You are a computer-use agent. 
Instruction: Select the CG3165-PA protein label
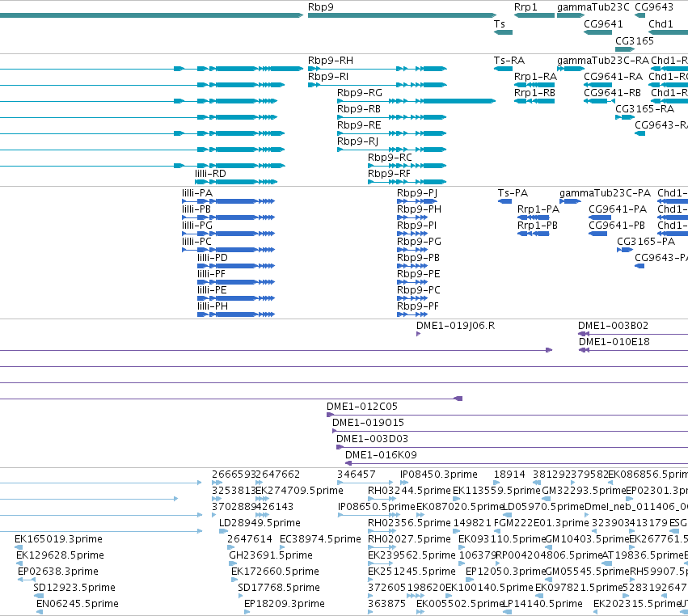(x=646, y=242)
